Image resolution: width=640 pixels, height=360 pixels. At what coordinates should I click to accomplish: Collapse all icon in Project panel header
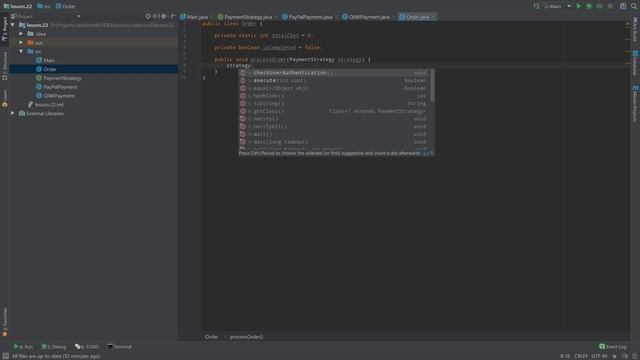pos(156,16)
